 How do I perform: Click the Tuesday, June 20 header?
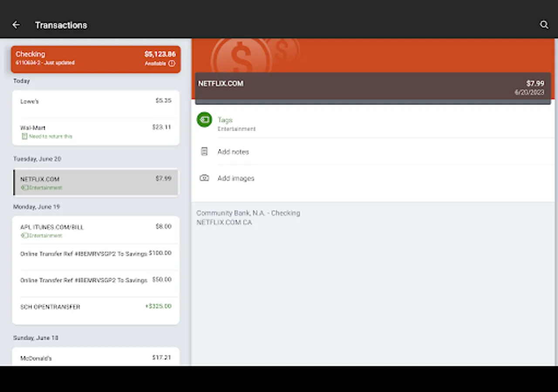[x=37, y=159]
